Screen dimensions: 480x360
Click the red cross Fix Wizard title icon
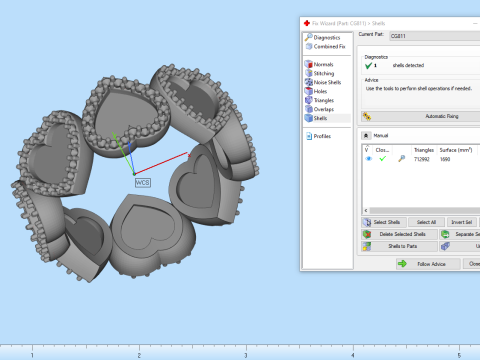(307, 23)
